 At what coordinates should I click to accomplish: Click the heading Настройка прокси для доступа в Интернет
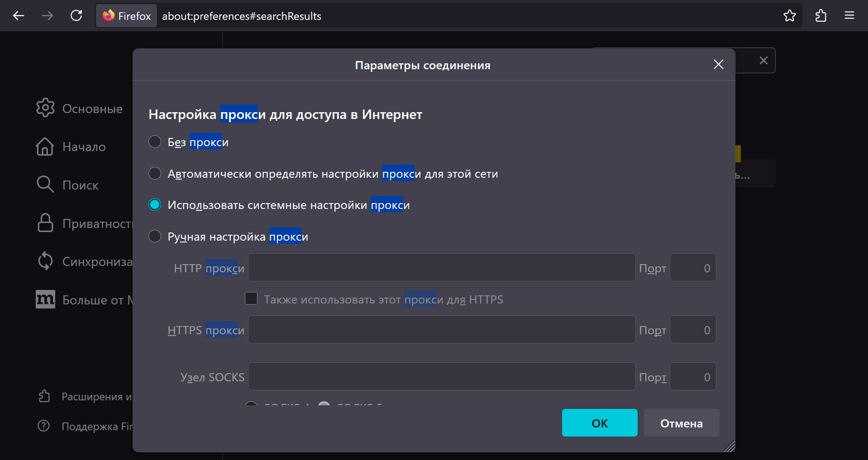(x=286, y=114)
